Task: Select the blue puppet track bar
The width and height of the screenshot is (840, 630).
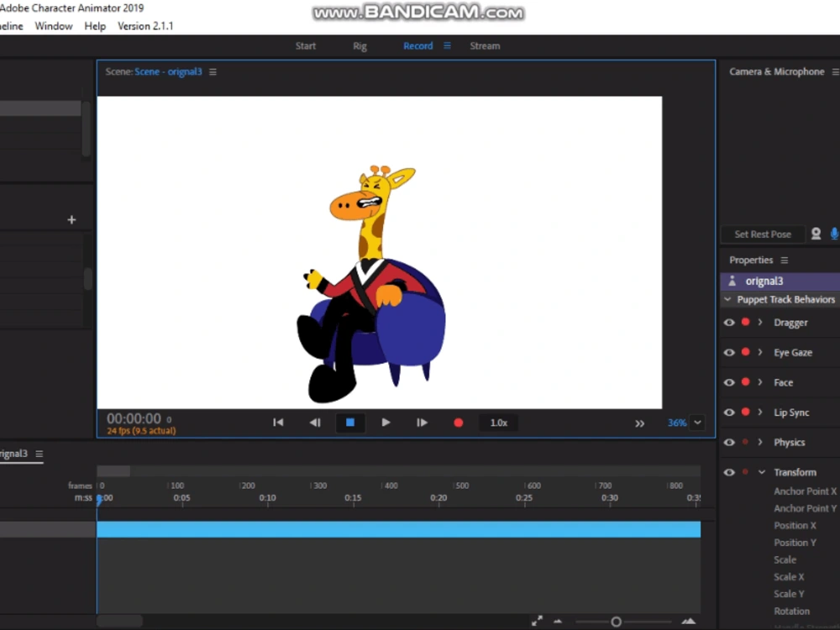Action: (x=398, y=529)
